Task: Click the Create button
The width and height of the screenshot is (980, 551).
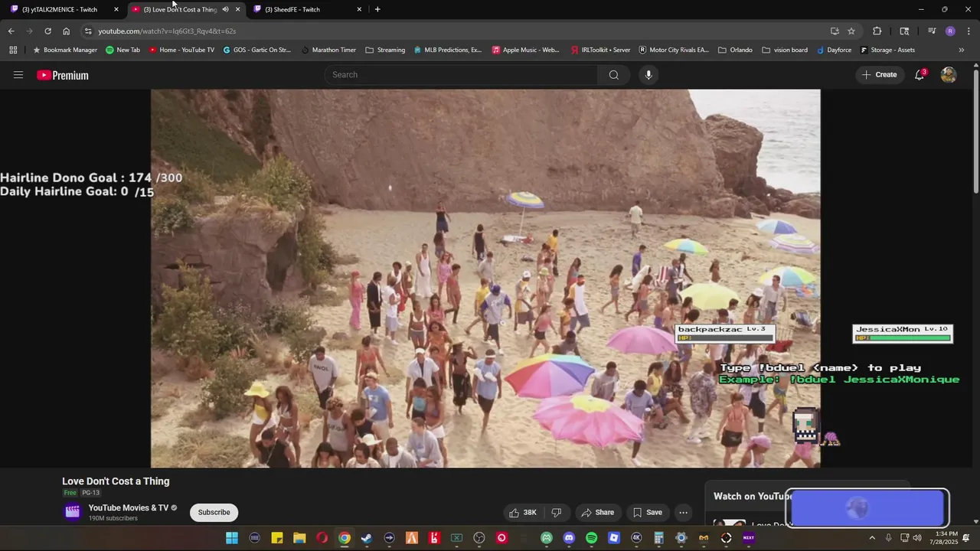Action: (880, 75)
